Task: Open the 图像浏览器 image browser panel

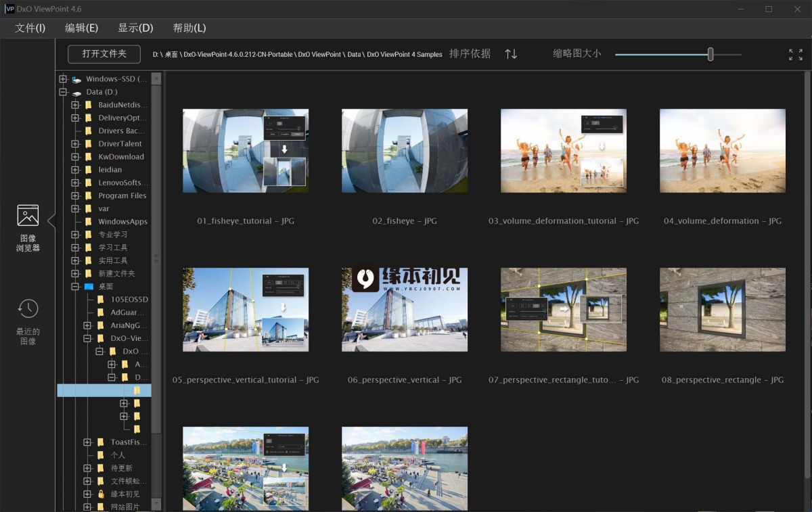Action: click(28, 228)
